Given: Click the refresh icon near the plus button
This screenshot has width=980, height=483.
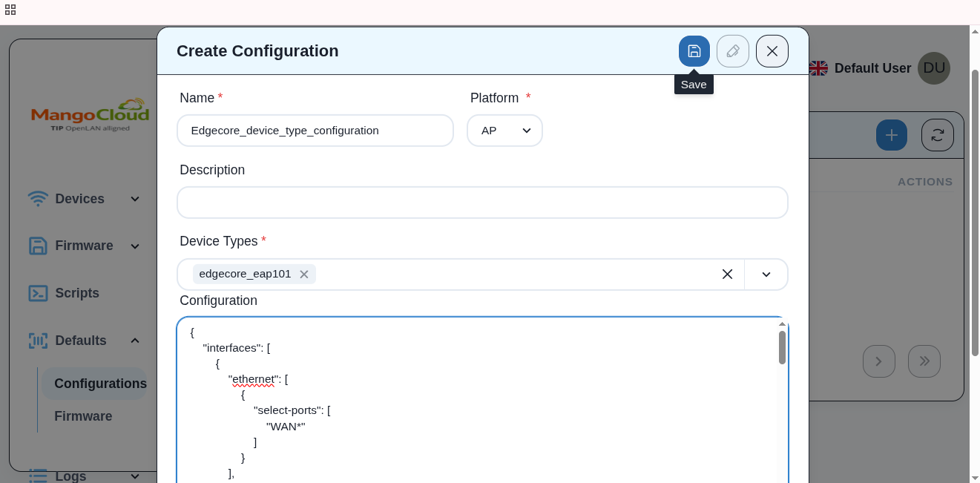Looking at the screenshot, I should click(937, 134).
